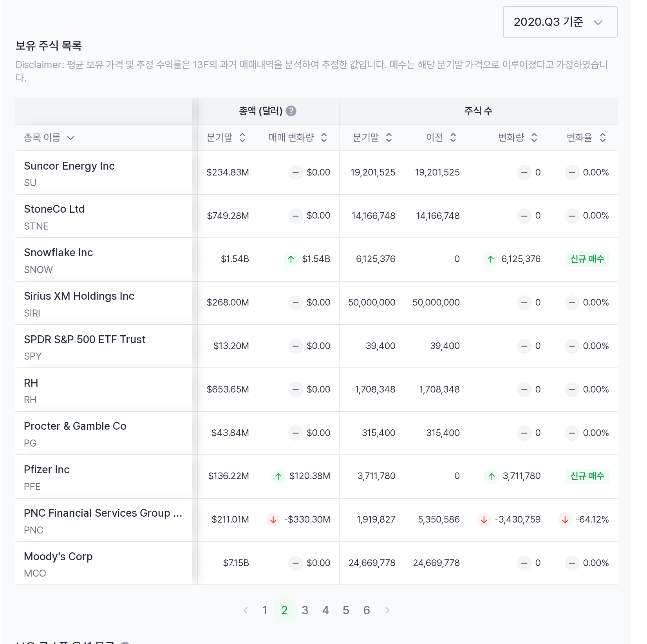647x644 pixels.
Task: Click Pfizer green up arrow beside $120.38M
Action: coord(278,476)
